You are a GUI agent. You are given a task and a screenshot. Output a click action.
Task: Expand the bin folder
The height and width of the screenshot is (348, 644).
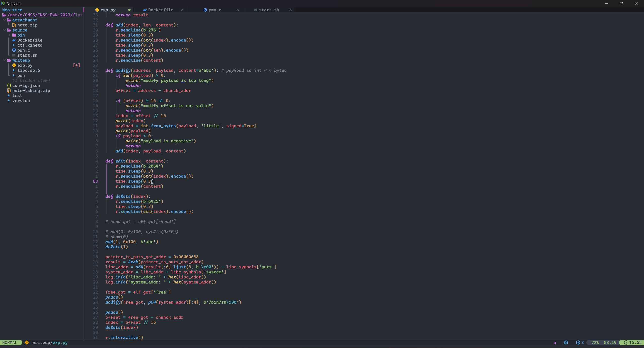pos(10,35)
